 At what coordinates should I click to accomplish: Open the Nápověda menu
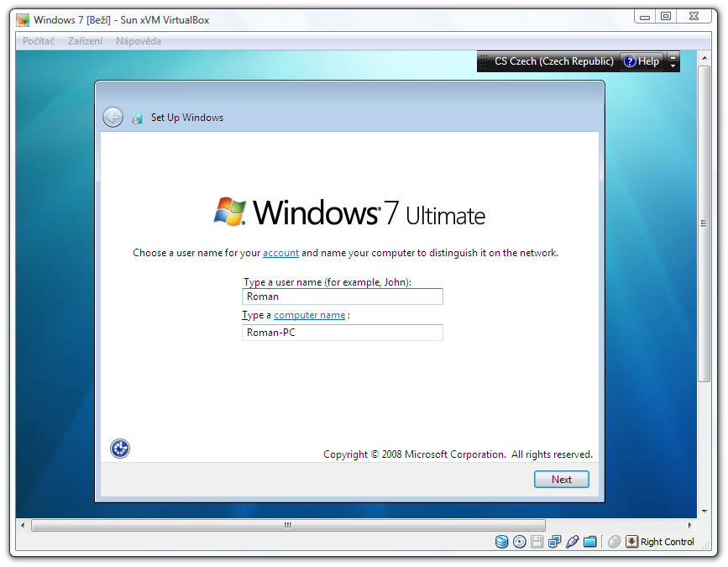point(139,41)
